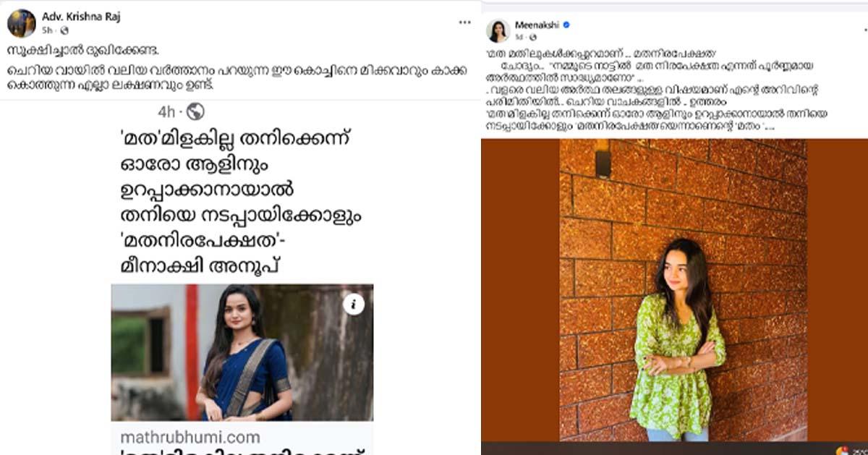Click the cut-off article title below mathrubhumi.com

pyautogui.click(x=242, y=451)
